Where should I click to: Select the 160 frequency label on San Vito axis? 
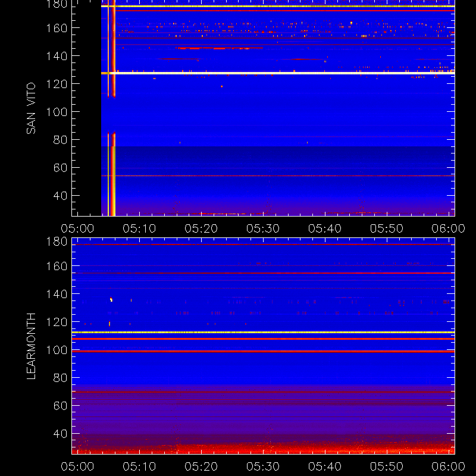(57, 28)
